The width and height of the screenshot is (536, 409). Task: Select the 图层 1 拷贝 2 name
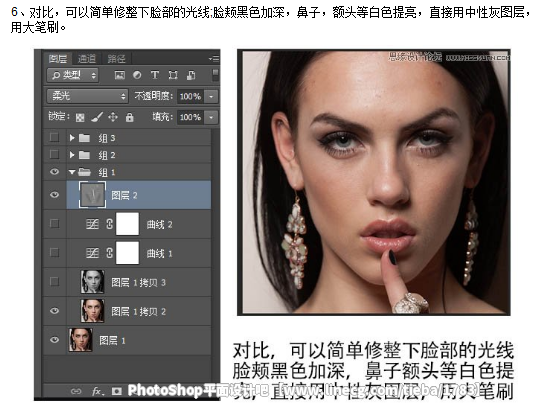(x=138, y=312)
